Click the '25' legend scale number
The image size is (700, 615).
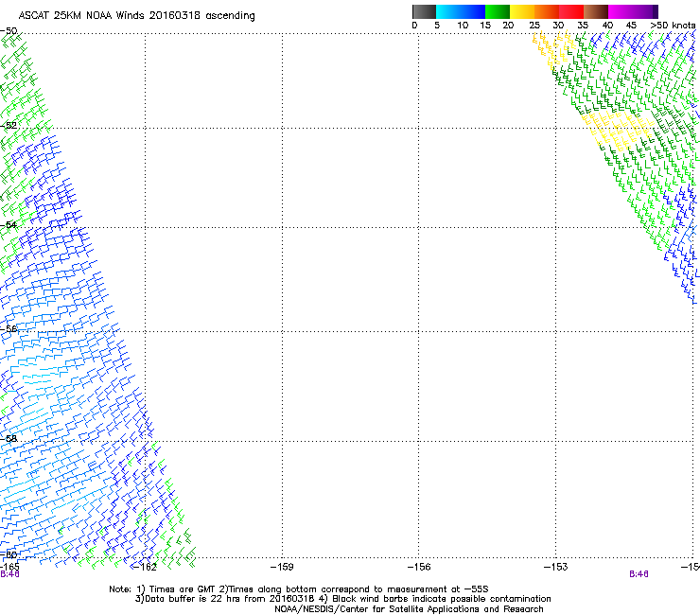click(x=534, y=26)
